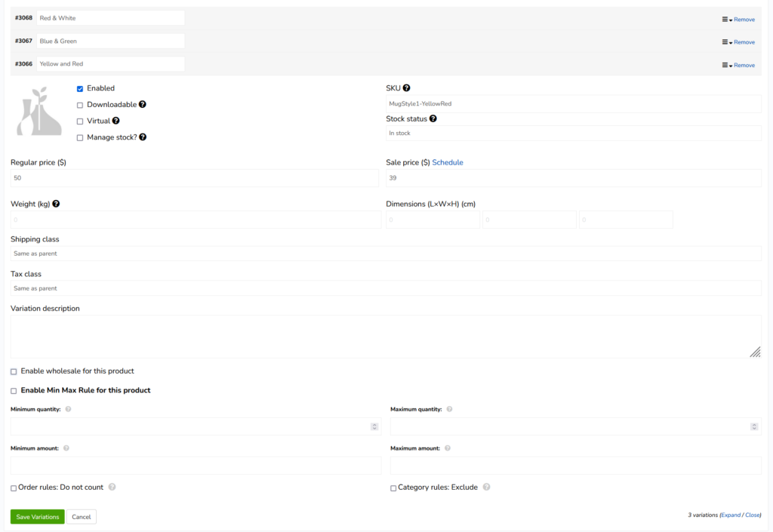Enable the Virtual checkbox

(80, 121)
